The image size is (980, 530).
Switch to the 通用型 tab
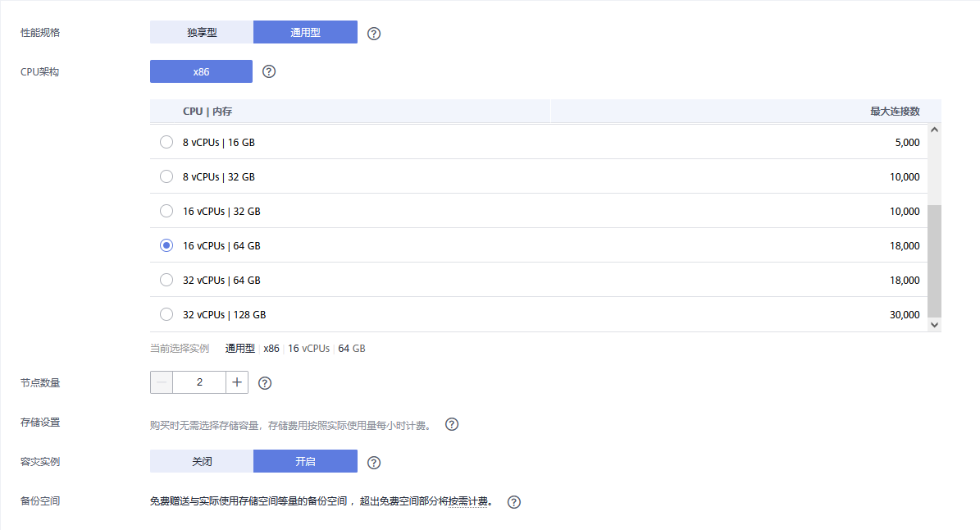pyautogui.click(x=305, y=32)
